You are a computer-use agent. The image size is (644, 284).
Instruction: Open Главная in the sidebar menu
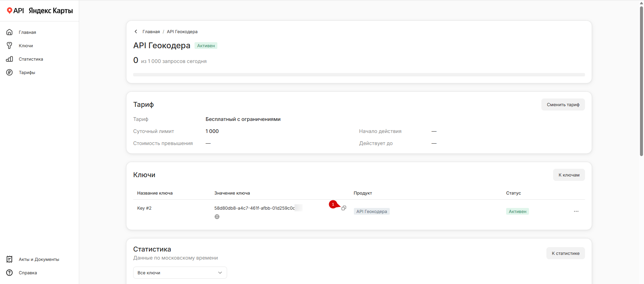pyautogui.click(x=28, y=32)
